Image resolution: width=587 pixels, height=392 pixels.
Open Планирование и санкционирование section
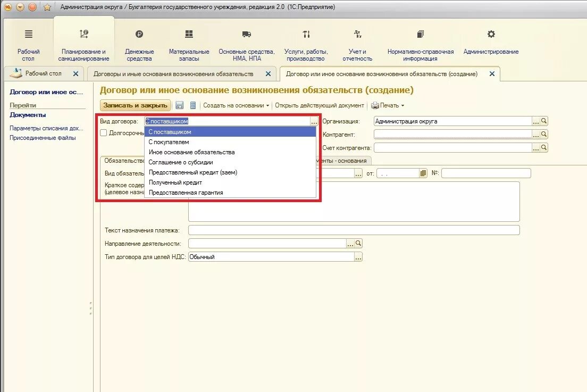[84, 45]
